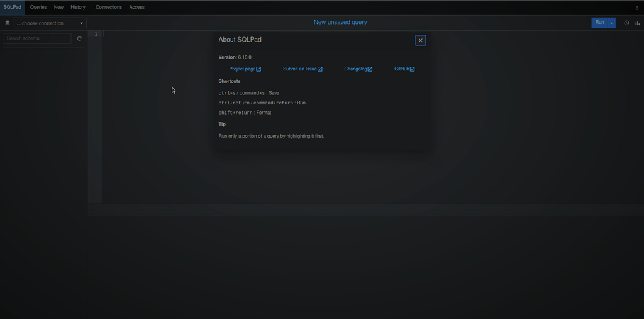Open the Changelog link

click(358, 69)
